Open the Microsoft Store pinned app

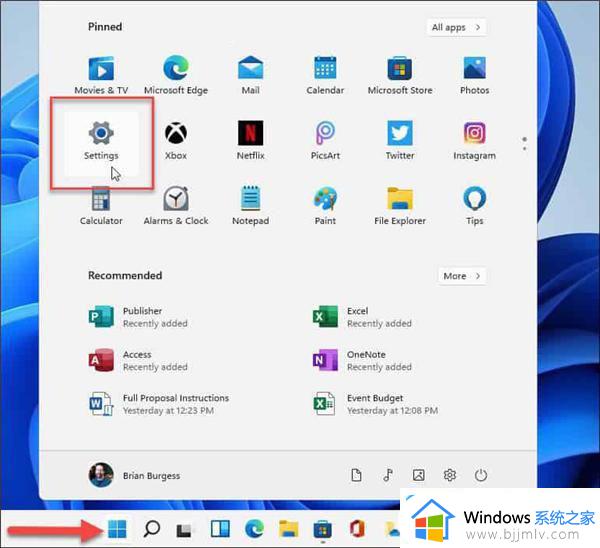coord(400,74)
